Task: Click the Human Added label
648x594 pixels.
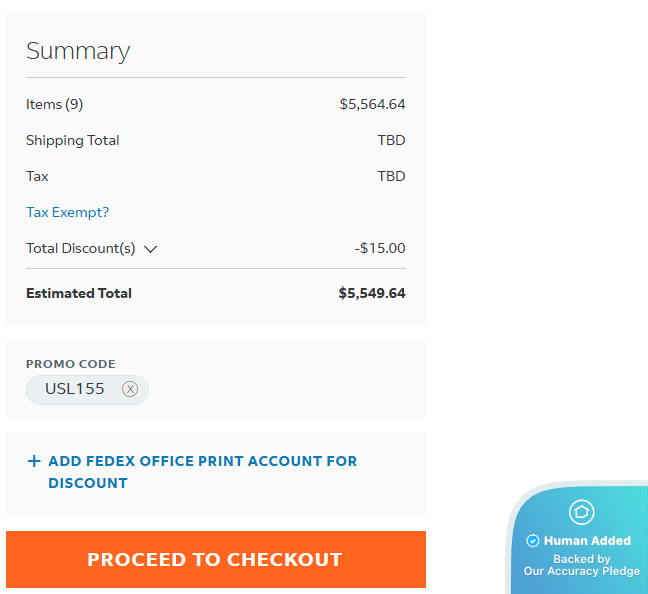Action: [x=587, y=541]
